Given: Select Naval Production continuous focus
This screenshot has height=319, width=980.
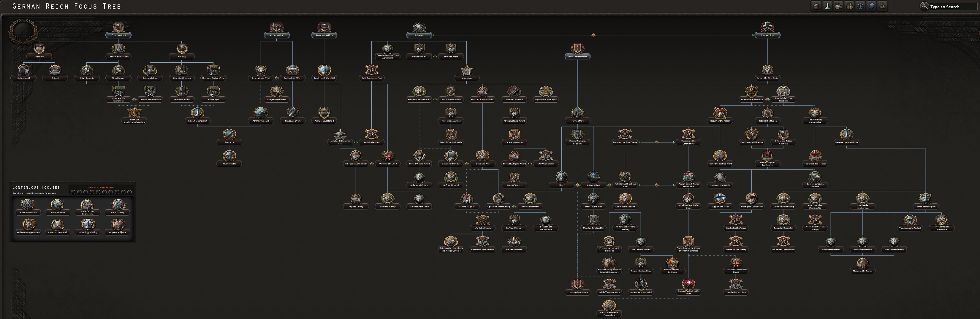Looking at the screenshot, I should tap(28, 206).
